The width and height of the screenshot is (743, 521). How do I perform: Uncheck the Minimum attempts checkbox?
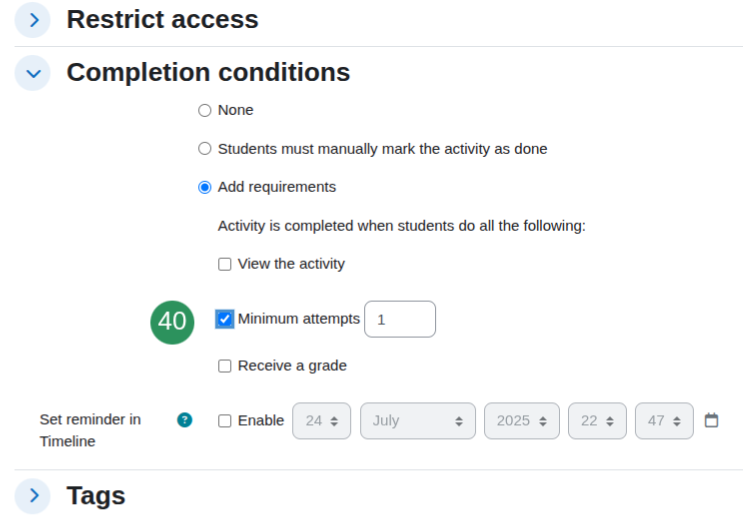[x=225, y=319]
